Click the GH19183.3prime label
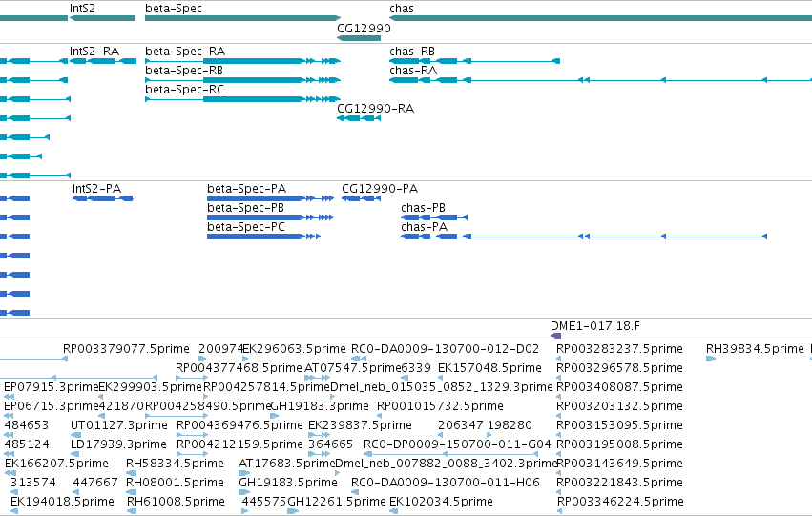Viewport: 812px width, 516px height. [x=320, y=406]
